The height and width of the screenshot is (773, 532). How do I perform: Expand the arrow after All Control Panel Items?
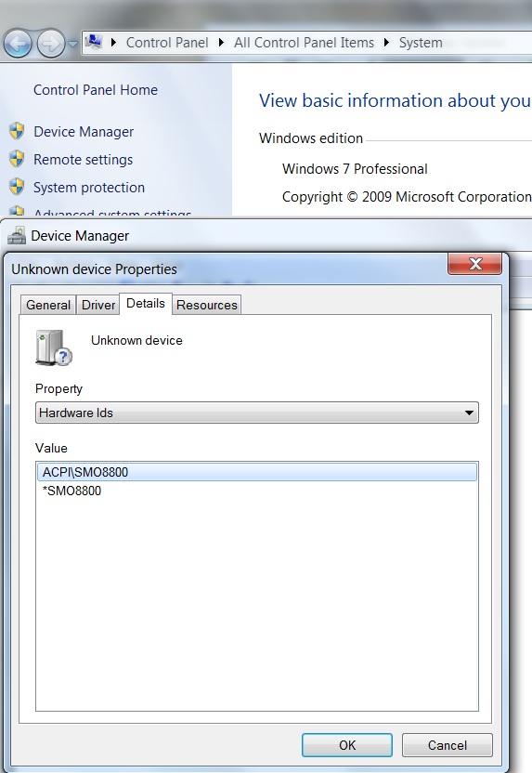click(386, 43)
